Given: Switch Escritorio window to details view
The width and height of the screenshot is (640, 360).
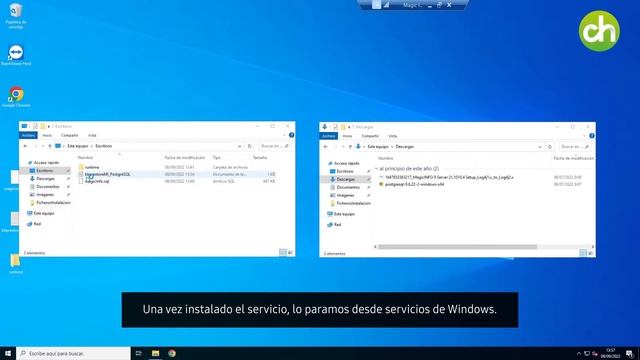Looking at the screenshot, I should pos(282,253).
